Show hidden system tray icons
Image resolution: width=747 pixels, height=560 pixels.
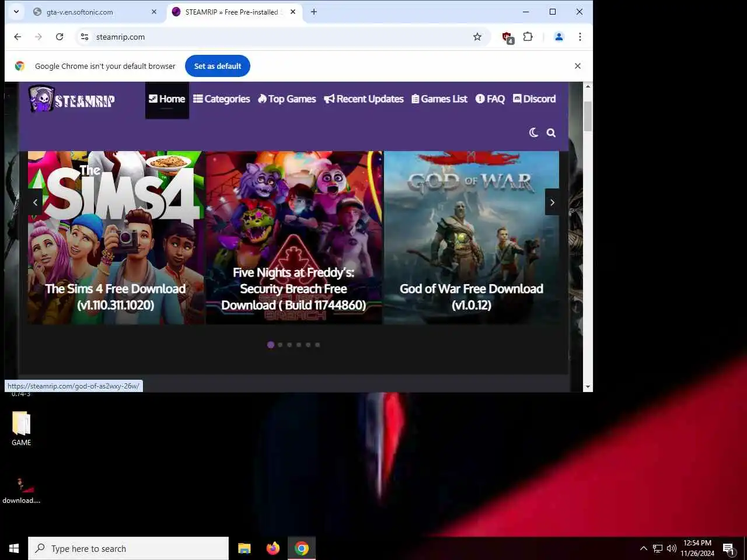coord(643,548)
